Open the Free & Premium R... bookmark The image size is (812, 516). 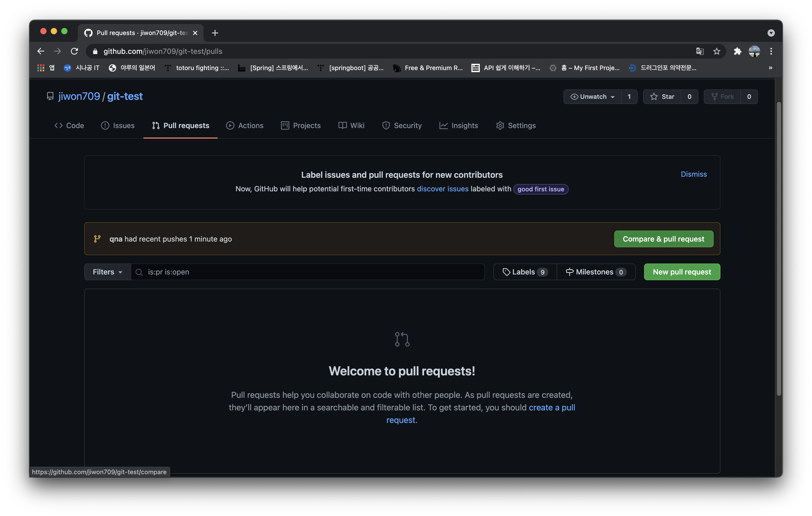click(x=428, y=68)
